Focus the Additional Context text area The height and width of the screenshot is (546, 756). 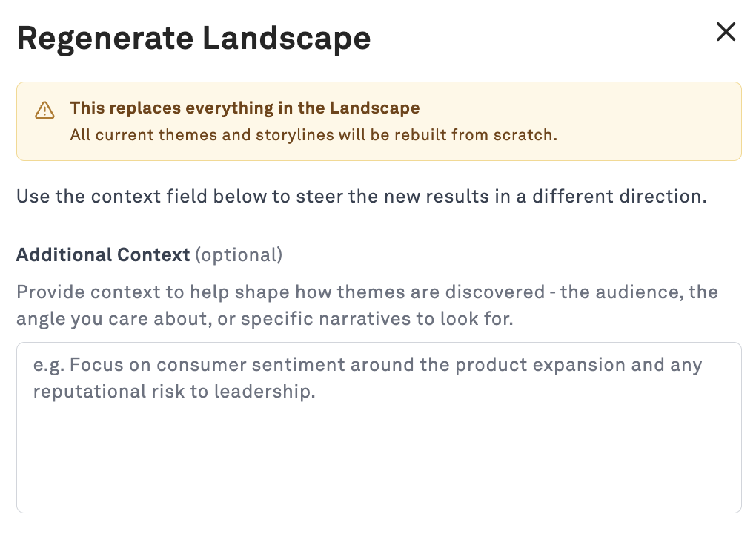tap(379, 428)
